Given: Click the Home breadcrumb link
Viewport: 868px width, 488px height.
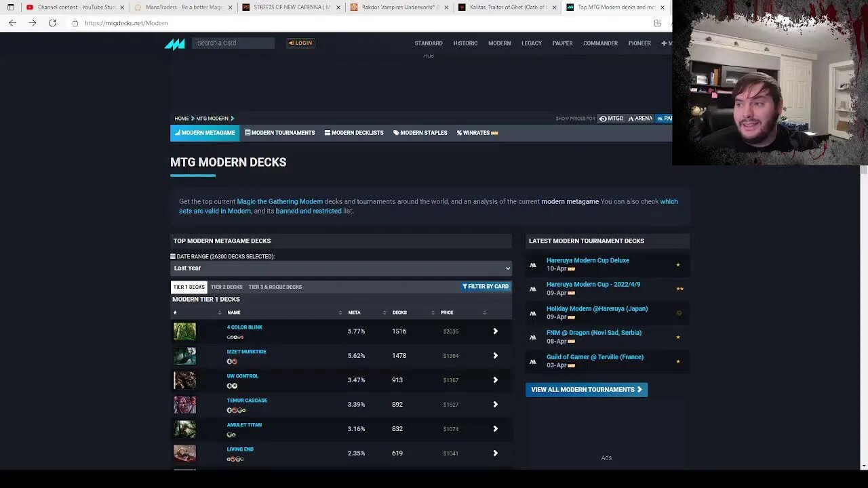Looking at the screenshot, I should (x=182, y=119).
